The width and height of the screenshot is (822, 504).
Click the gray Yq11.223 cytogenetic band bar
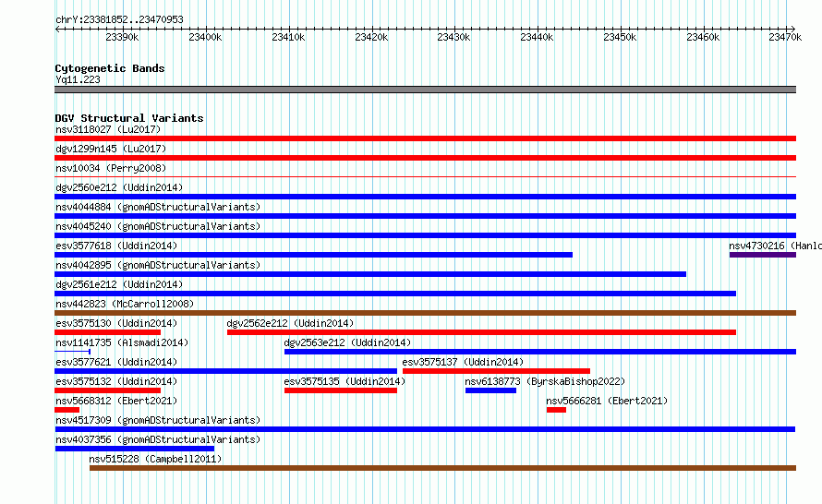[425, 90]
